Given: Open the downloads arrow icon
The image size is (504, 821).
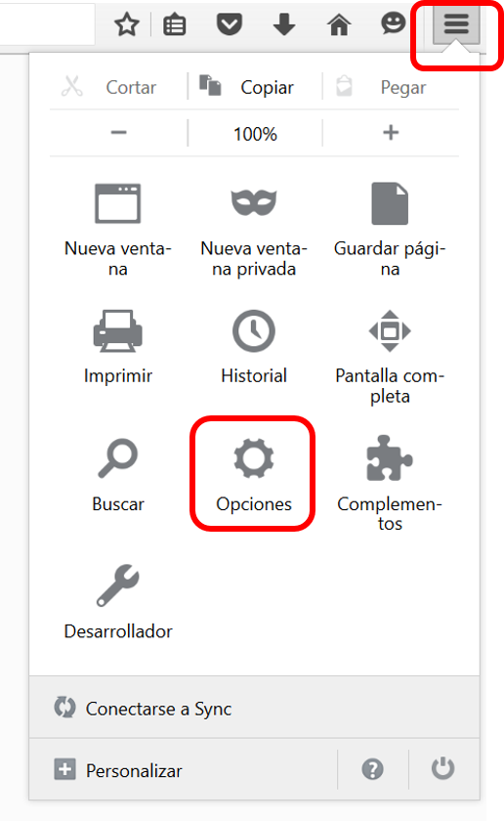Looking at the screenshot, I should [284, 24].
